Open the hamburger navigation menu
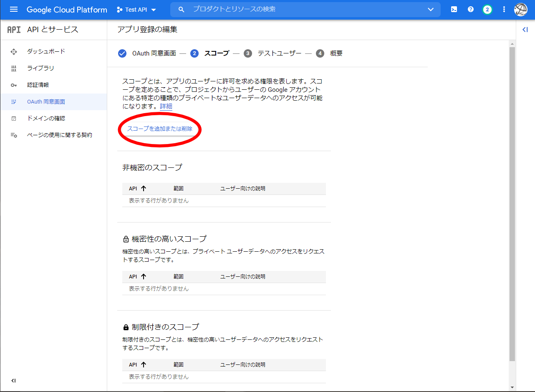 pos(14,9)
